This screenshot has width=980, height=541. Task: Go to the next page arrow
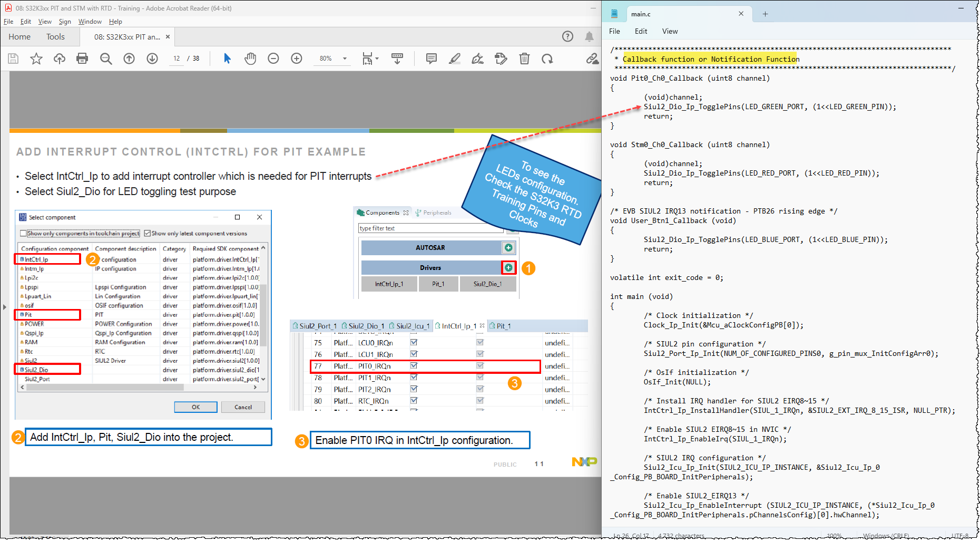152,59
